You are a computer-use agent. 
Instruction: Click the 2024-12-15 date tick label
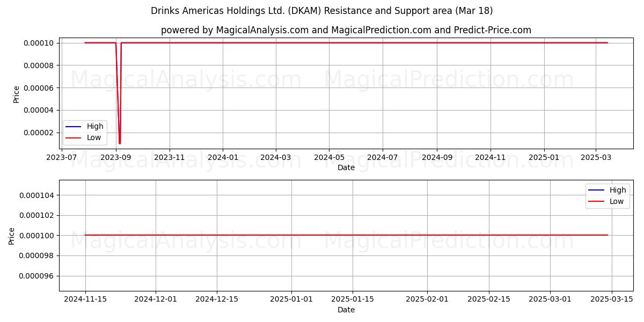[217, 299]
